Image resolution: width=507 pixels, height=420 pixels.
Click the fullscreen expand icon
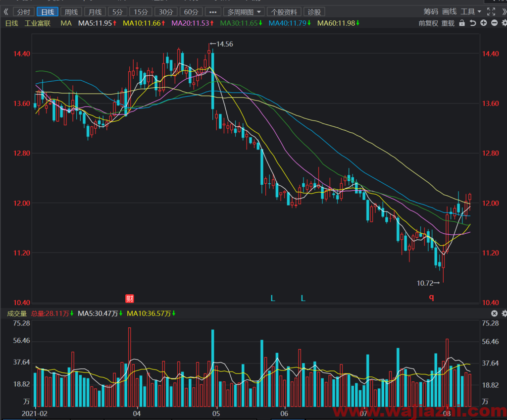coord(491,12)
